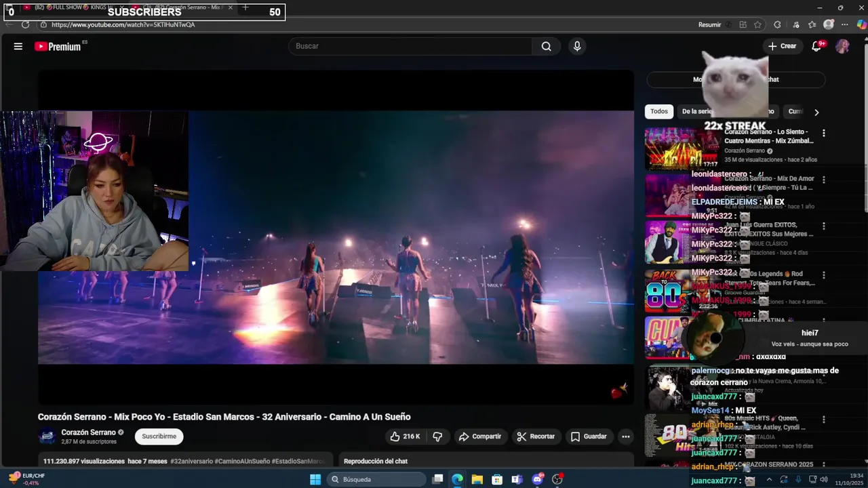
Task: Dislike the video with thumbs-down
Action: pos(437,436)
